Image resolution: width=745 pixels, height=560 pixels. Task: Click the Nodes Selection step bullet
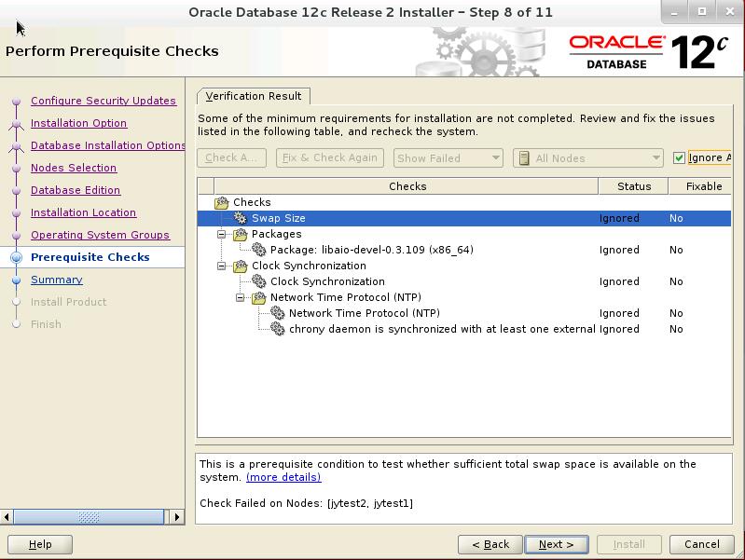tap(16, 168)
